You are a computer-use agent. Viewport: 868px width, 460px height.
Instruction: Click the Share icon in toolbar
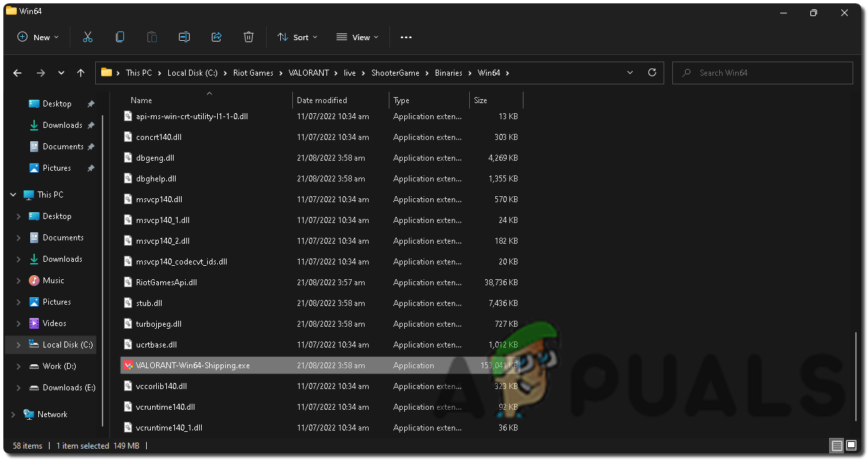tap(216, 37)
